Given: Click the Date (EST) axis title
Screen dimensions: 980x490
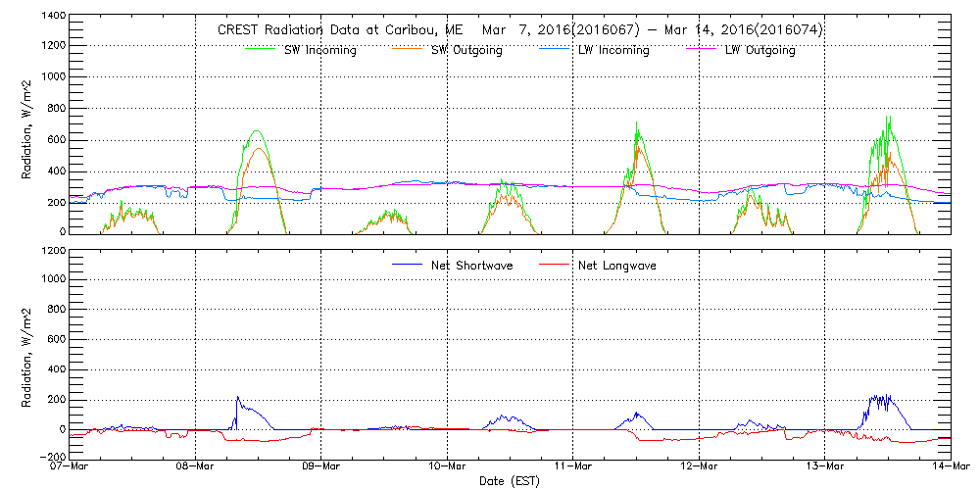Looking at the screenshot, I should point(510,481).
